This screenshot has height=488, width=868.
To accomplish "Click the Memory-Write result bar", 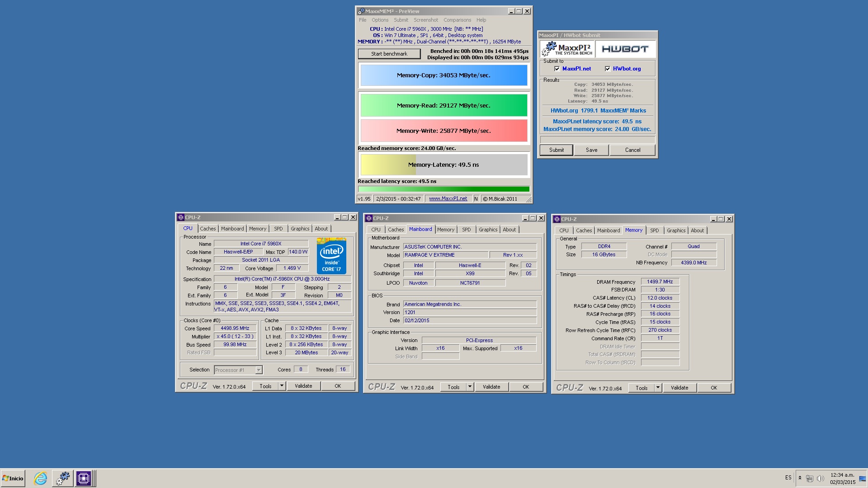I will [443, 131].
